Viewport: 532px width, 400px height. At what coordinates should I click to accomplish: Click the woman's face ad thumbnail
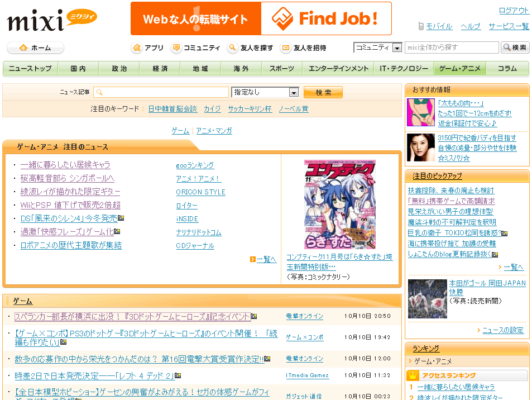pyautogui.click(x=421, y=147)
